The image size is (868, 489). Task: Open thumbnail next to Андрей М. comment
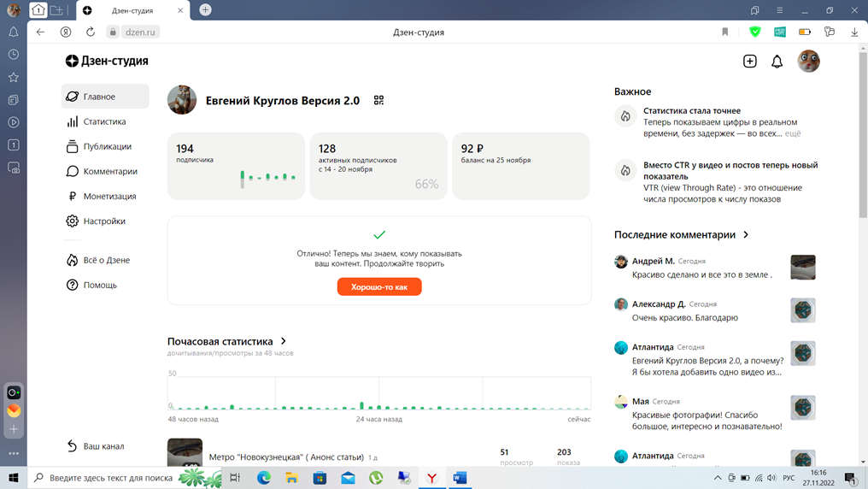click(x=803, y=268)
